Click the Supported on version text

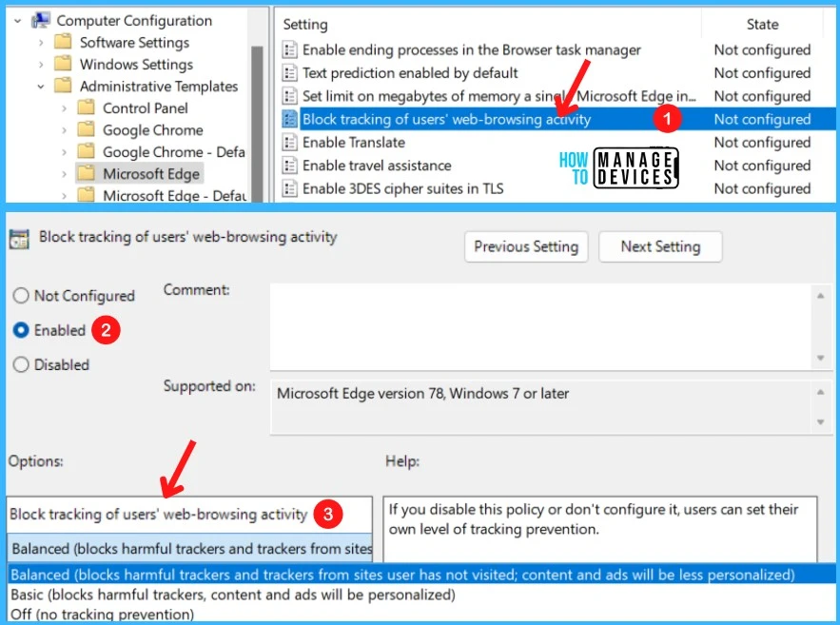tap(422, 394)
